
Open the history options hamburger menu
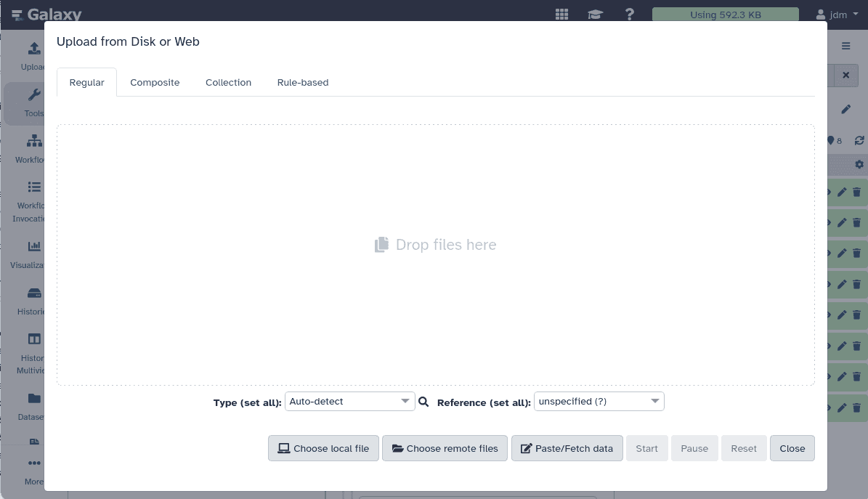(845, 46)
